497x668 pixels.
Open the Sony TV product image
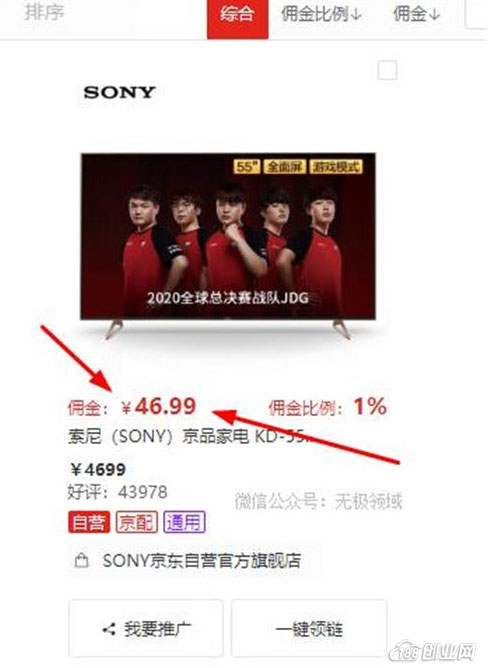pyautogui.click(x=228, y=245)
